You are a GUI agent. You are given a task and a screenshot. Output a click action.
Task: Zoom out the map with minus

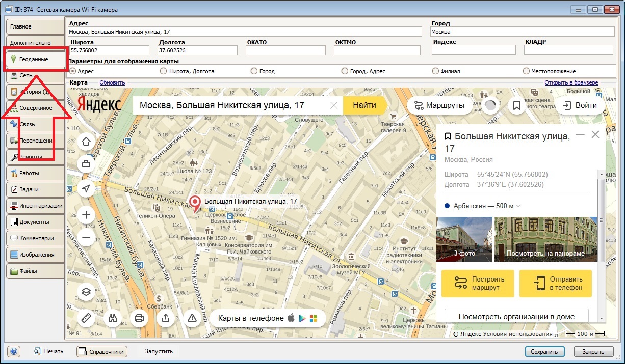[x=86, y=237]
